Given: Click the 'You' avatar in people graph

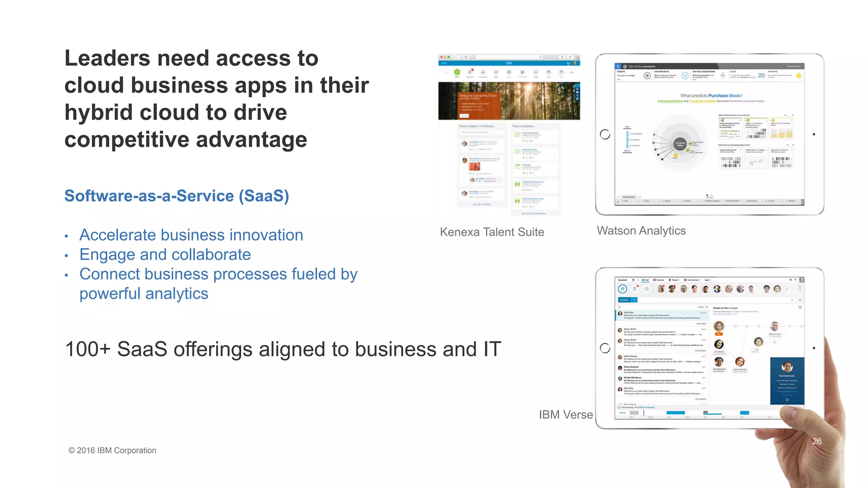Looking at the screenshot, I should tap(719, 327).
